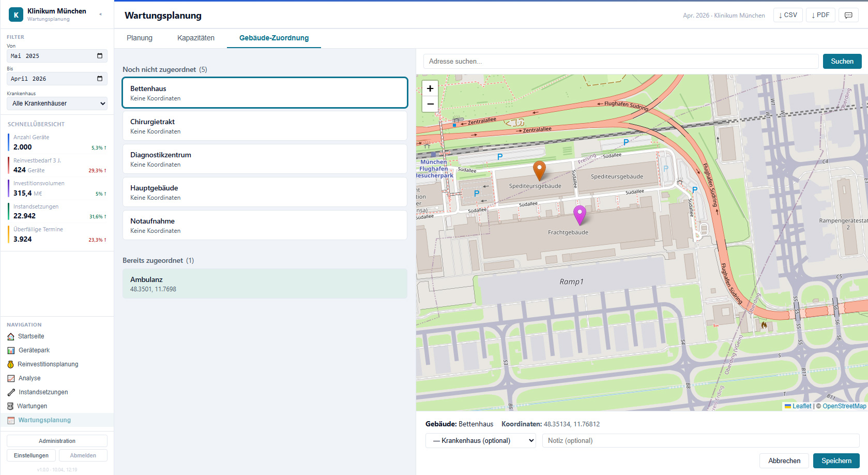Go to Startseite in navigation

pyautogui.click(x=31, y=336)
